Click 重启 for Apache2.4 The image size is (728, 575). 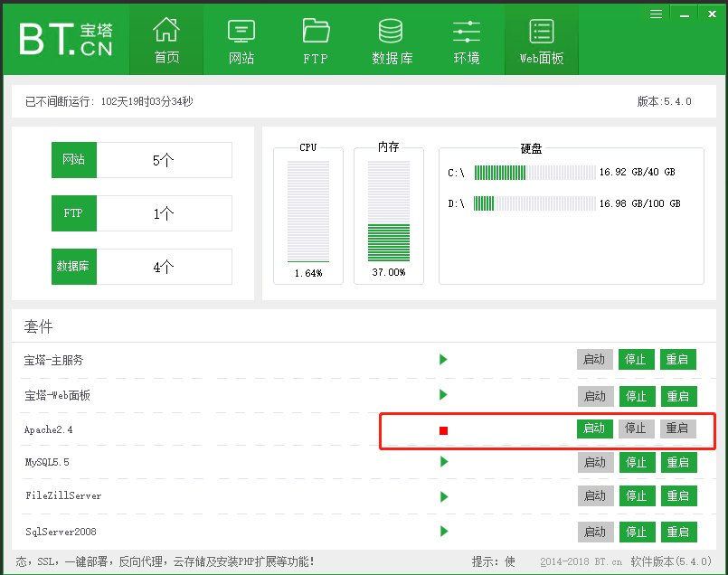(x=678, y=429)
